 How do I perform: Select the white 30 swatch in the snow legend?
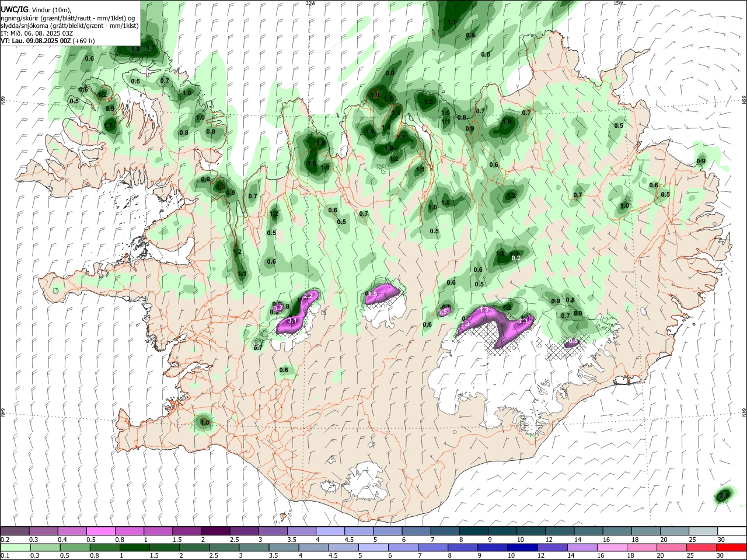click(x=731, y=531)
